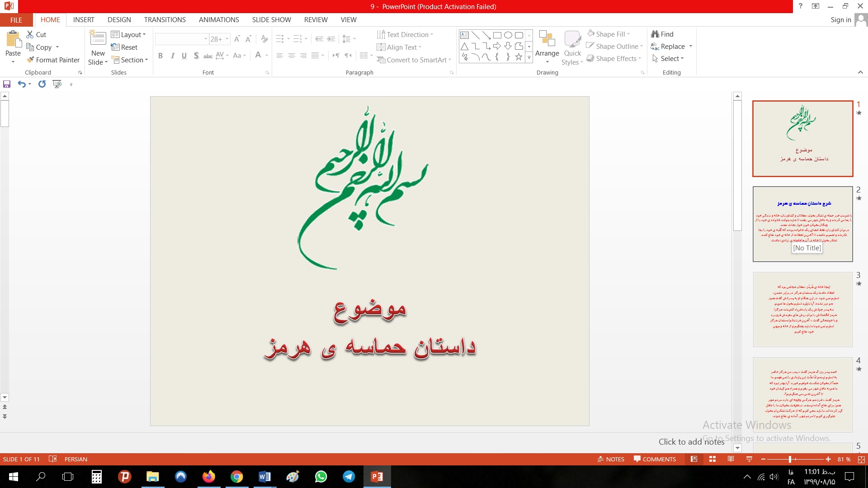This screenshot has width=868, height=488.
Task: Save the presentation using the floppy disk icon
Action: 7,84
